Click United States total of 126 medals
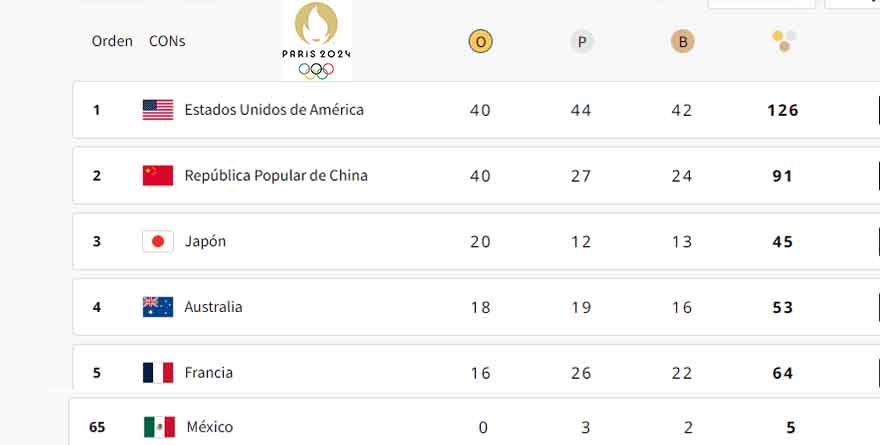880x445 pixels. (x=782, y=110)
